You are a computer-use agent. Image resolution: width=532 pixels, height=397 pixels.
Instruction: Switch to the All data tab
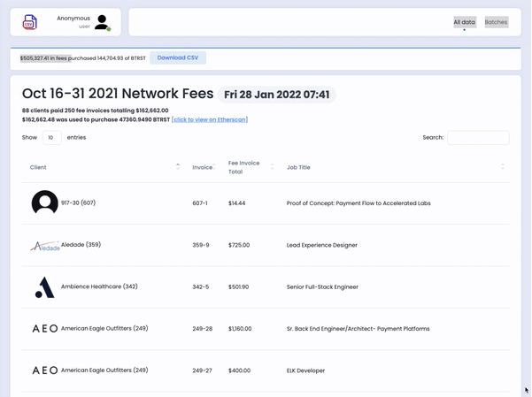point(465,22)
